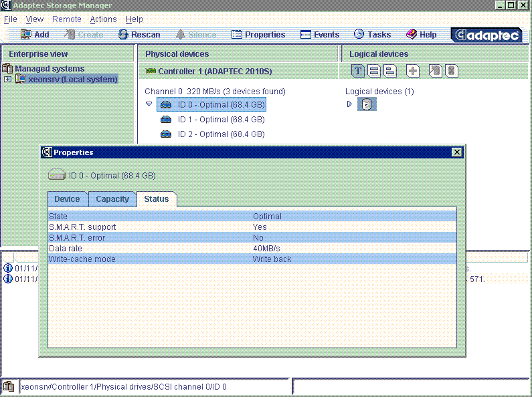Select ID 0 - Optimal (68.4 GB) drive

[211, 104]
